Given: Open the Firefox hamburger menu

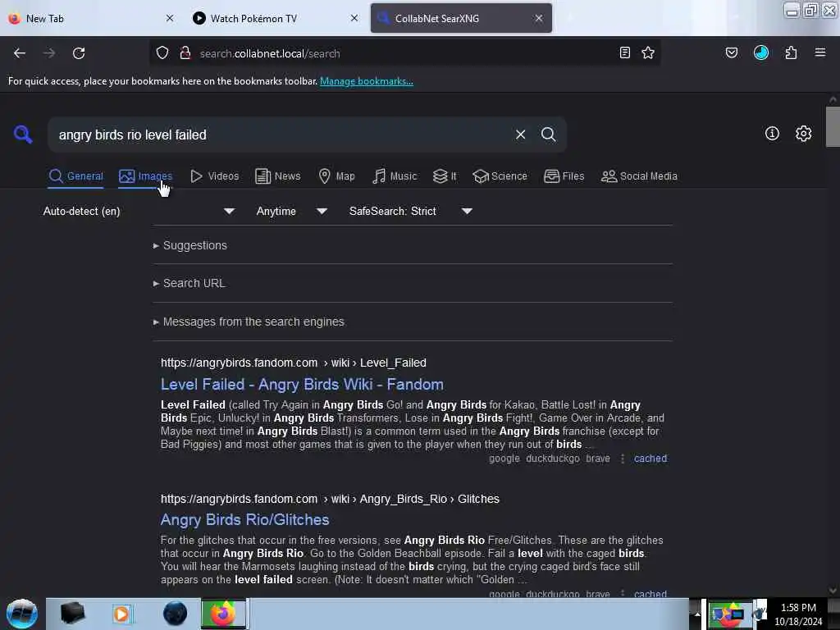Looking at the screenshot, I should coord(820,52).
